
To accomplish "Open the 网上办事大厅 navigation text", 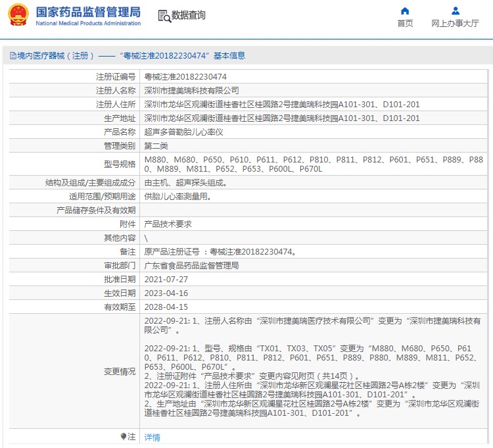I will (455, 24).
